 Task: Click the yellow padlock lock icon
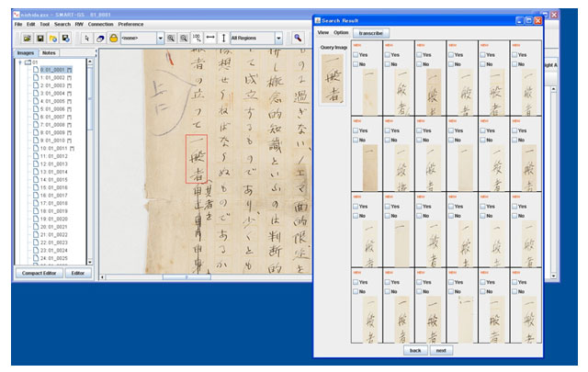pos(113,38)
